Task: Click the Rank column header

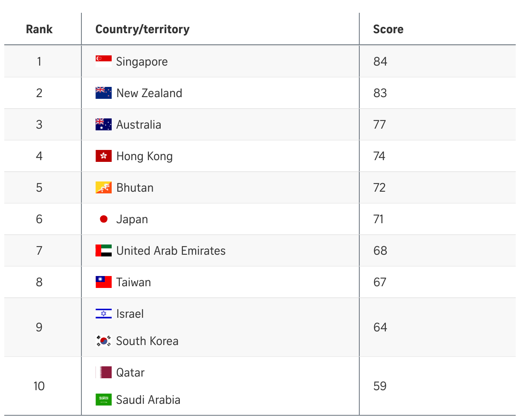Action: [39, 29]
